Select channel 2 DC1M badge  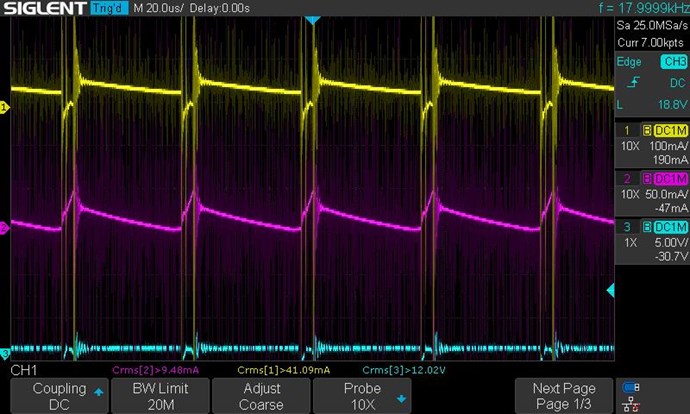pyautogui.click(x=671, y=179)
